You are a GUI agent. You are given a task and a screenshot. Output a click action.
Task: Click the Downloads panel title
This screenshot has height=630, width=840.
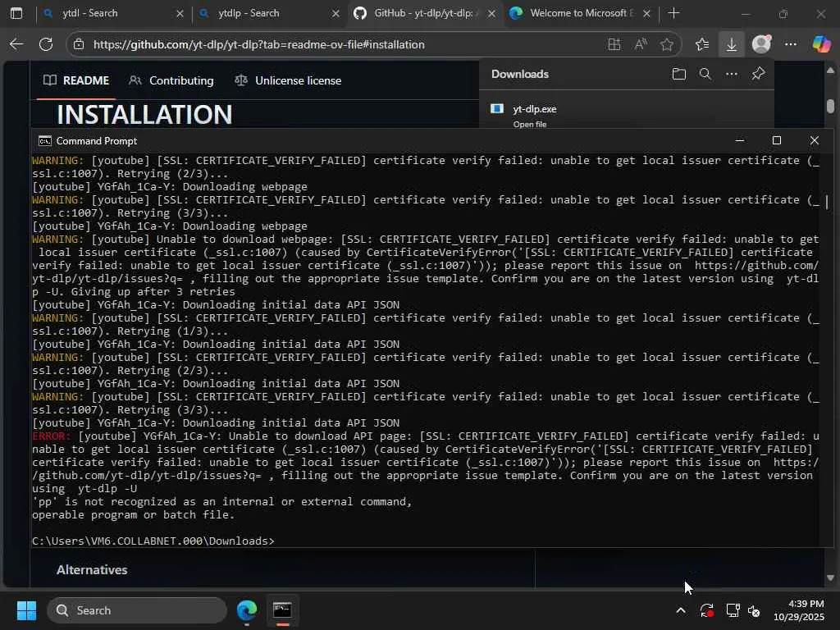point(519,74)
